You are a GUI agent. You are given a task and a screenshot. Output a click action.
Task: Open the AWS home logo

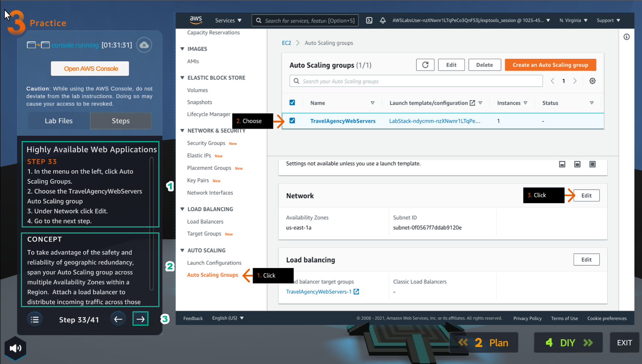click(x=196, y=20)
